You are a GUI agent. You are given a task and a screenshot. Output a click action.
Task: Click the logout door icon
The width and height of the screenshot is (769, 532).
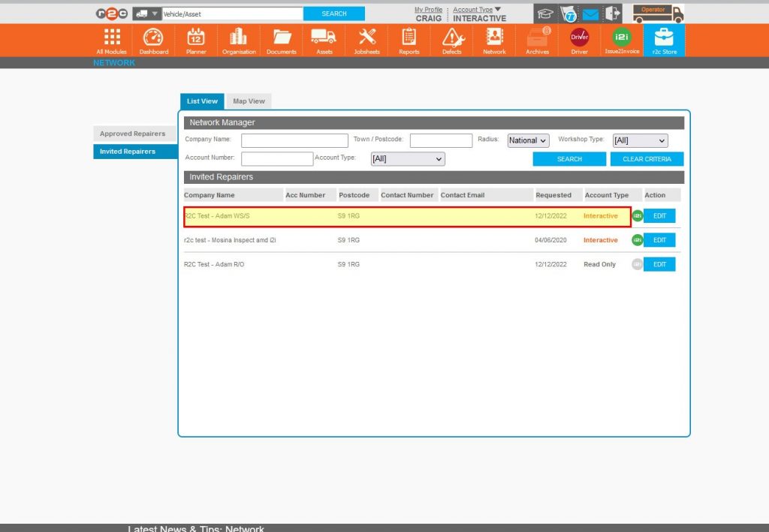pos(613,14)
